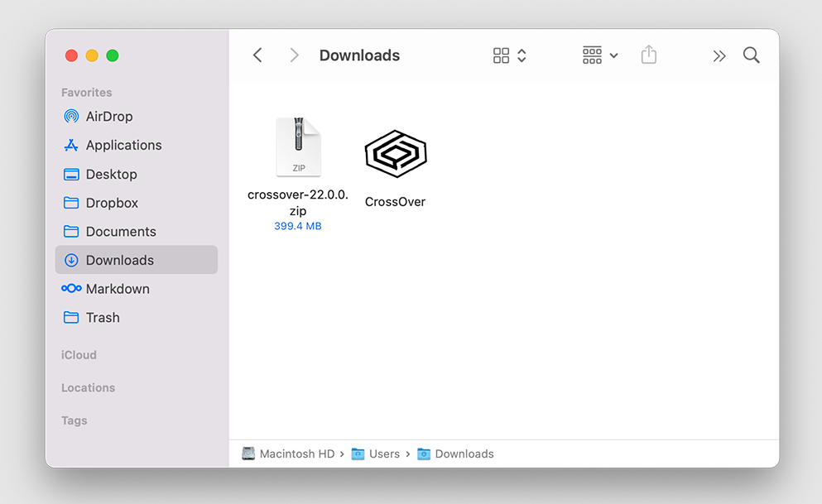Click the Downloads folder icon in path bar

coord(424,454)
